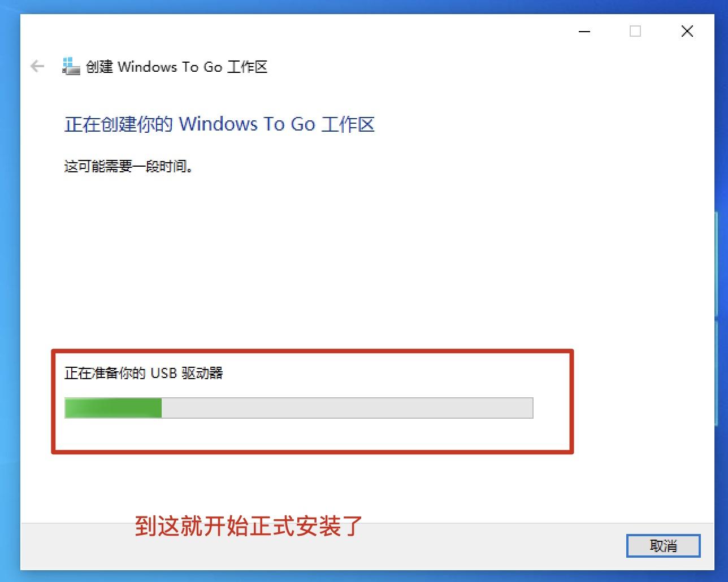Click the text 这可能需要一段时间。
The width and height of the screenshot is (728, 582).
click(x=129, y=166)
